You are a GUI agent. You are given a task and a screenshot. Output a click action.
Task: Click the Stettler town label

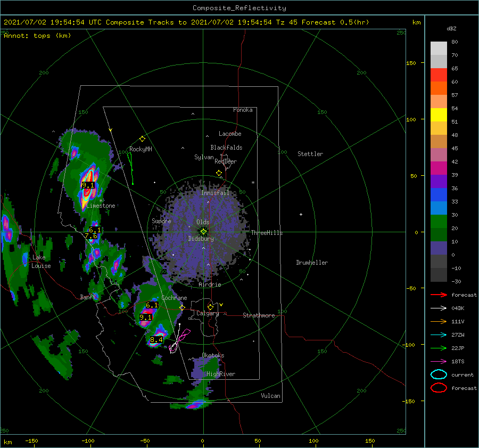pyautogui.click(x=310, y=154)
